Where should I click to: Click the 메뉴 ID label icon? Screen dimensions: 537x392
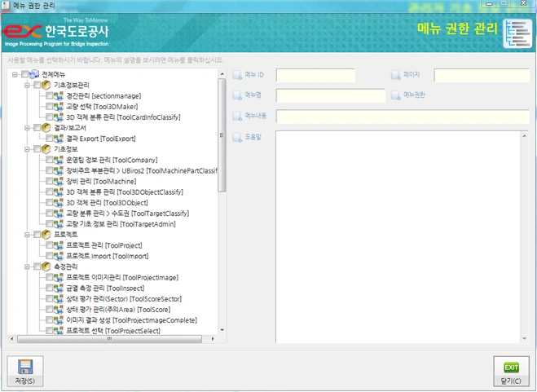237,75
